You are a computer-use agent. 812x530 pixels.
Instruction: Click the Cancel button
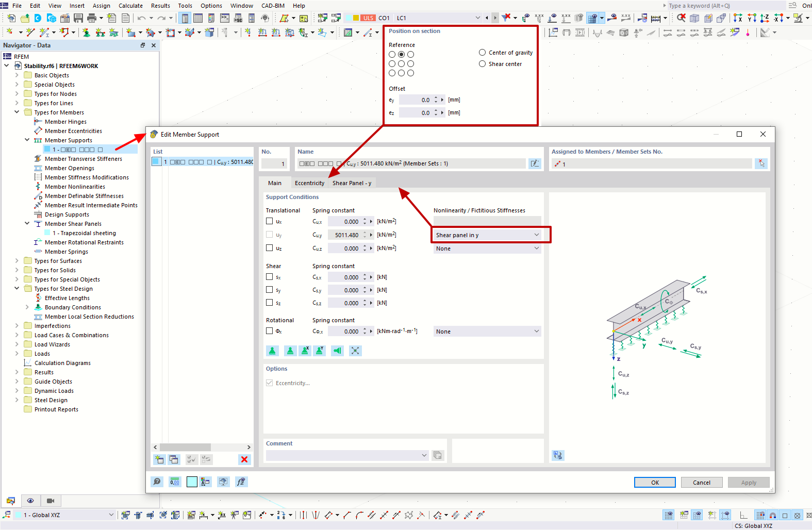point(702,483)
